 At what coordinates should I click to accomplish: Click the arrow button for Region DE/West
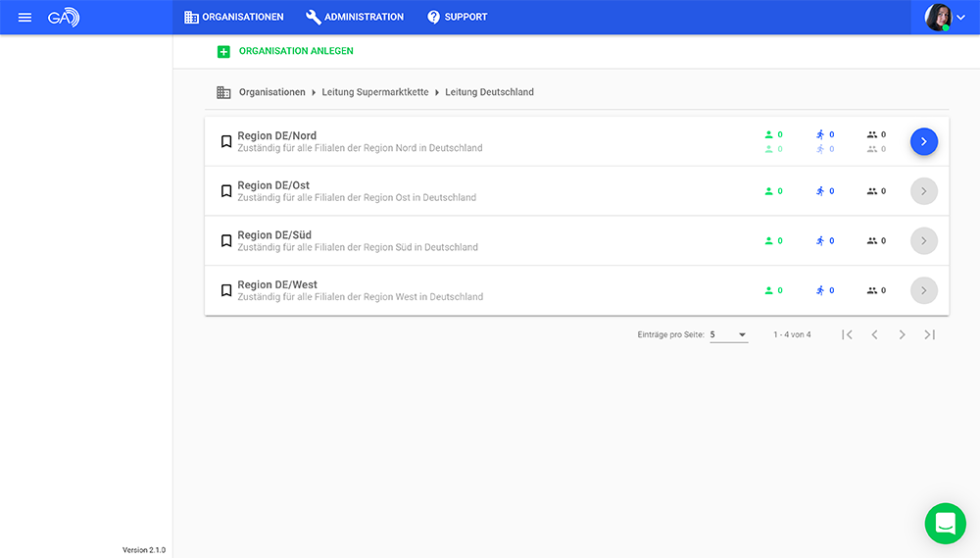tap(923, 290)
